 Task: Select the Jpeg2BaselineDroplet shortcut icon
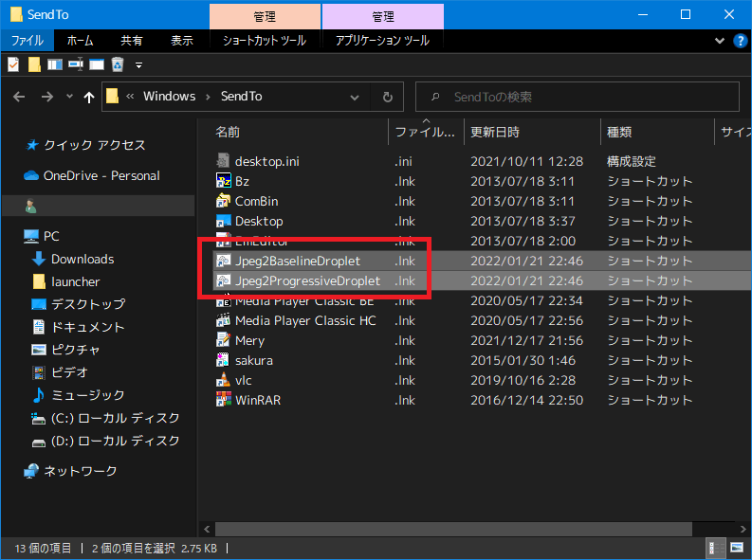click(x=223, y=261)
